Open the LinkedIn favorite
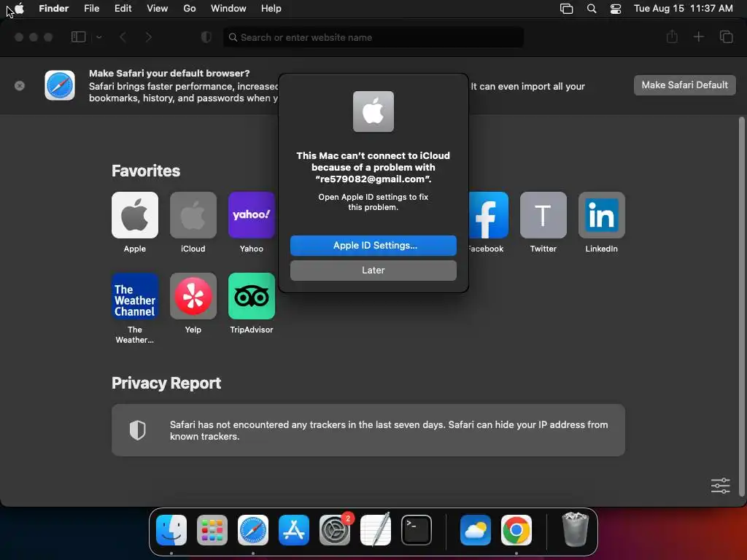Viewport: 747px width, 560px height. tap(601, 215)
